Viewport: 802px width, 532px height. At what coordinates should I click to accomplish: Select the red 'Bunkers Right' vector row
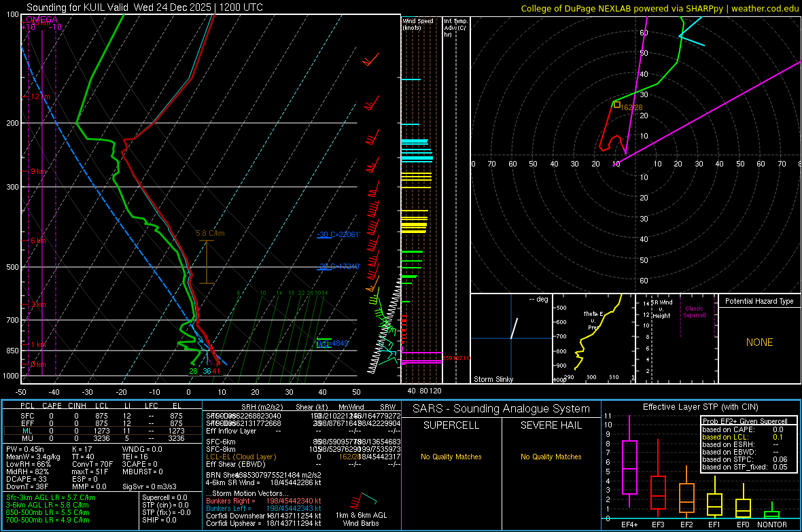264,501
